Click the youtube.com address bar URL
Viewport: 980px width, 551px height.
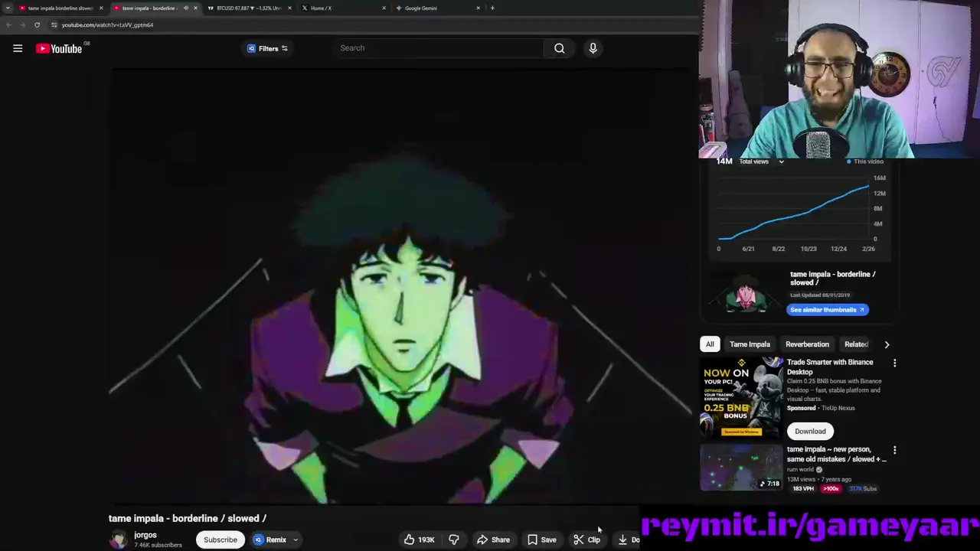[107, 24]
